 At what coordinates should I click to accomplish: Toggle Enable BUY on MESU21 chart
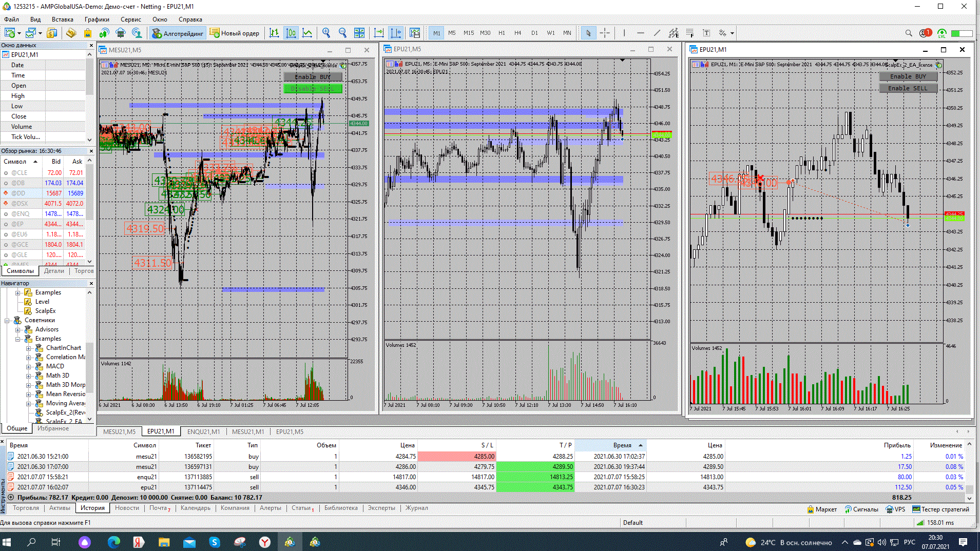(313, 77)
